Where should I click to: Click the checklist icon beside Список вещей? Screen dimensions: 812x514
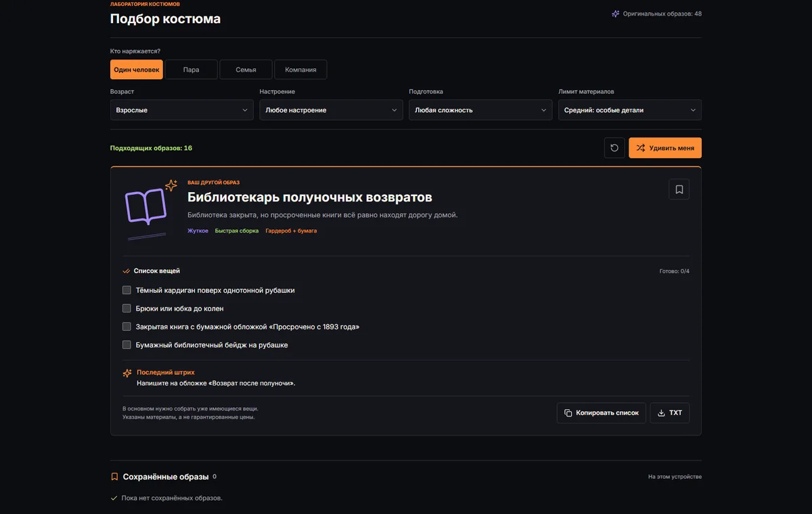coord(126,271)
